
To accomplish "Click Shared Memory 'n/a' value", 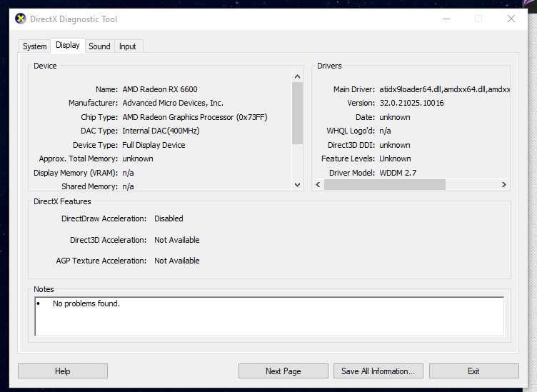I will 128,186.
